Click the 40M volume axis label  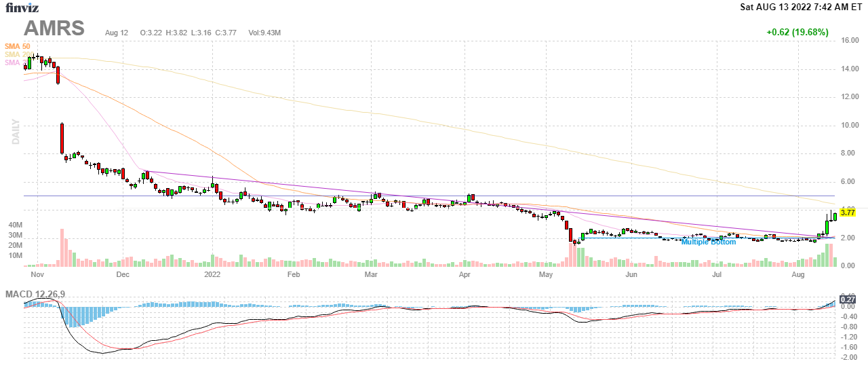click(15, 225)
